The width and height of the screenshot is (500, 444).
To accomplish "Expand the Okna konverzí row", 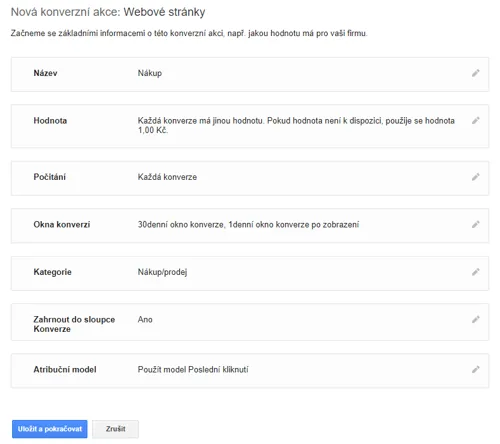I will (250, 226).
